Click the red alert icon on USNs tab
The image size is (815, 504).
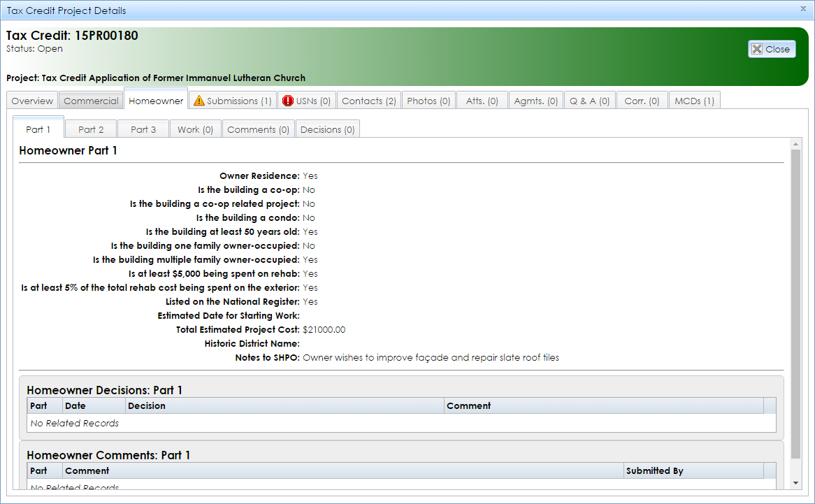point(288,101)
